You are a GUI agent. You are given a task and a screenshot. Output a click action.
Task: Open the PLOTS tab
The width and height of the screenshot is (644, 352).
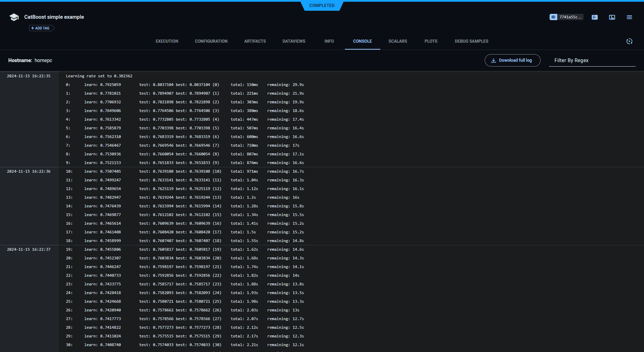point(431,41)
